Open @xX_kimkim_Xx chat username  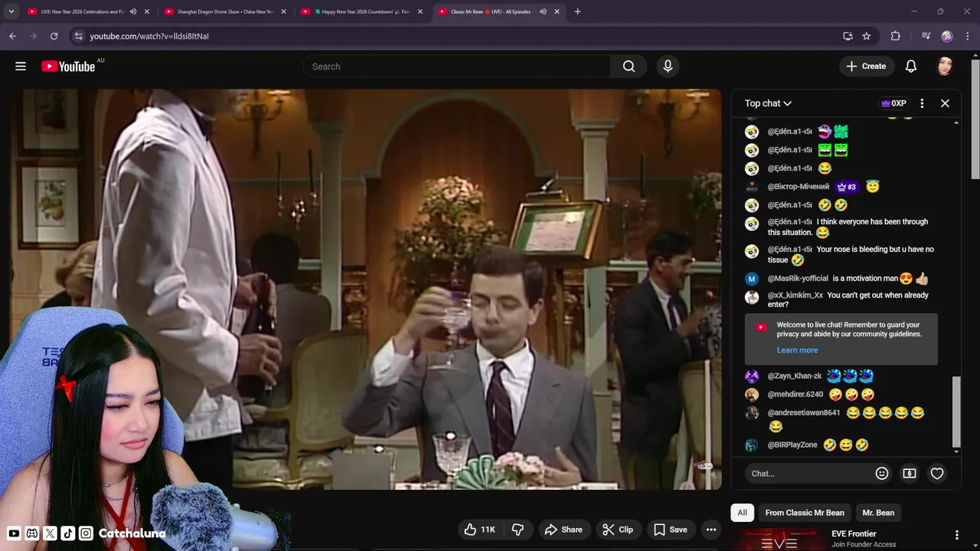[x=795, y=295]
